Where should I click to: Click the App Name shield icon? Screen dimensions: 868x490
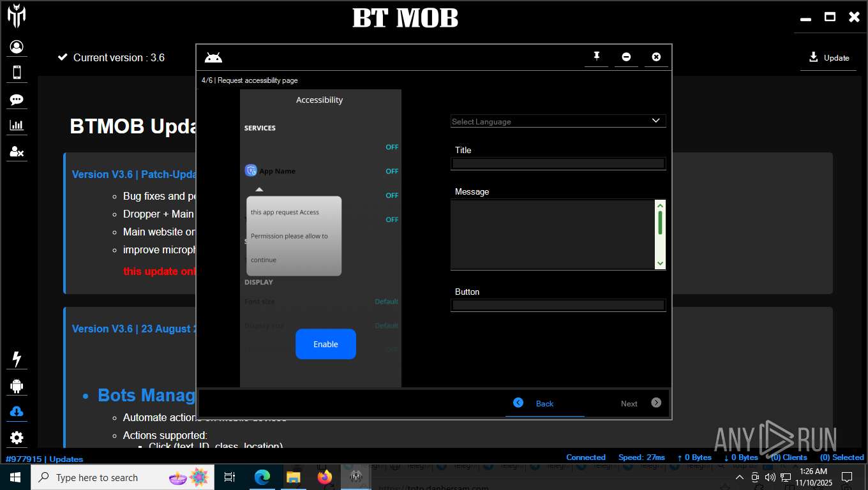click(251, 170)
